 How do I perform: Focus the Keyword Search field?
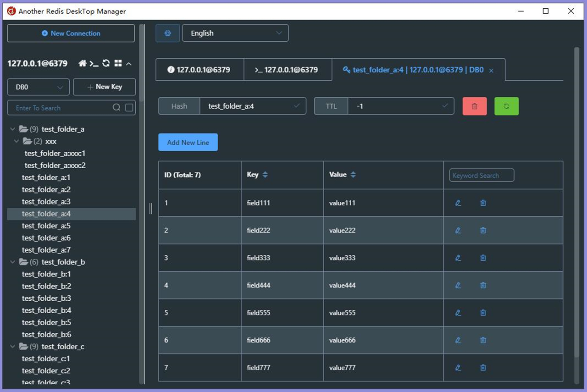coord(481,175)
